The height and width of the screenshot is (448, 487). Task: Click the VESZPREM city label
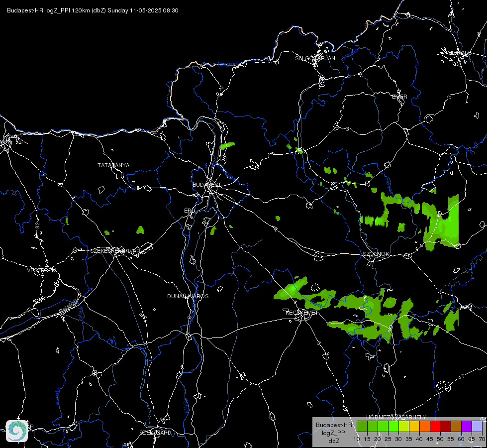click(x=42, y=270)
